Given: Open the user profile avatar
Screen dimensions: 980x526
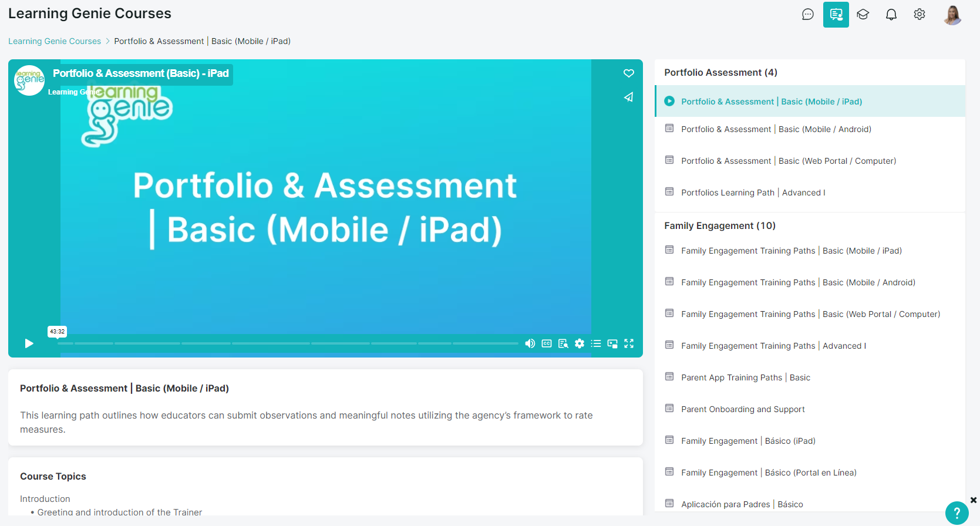Looking at the screenshot, I should pos(952,15).
